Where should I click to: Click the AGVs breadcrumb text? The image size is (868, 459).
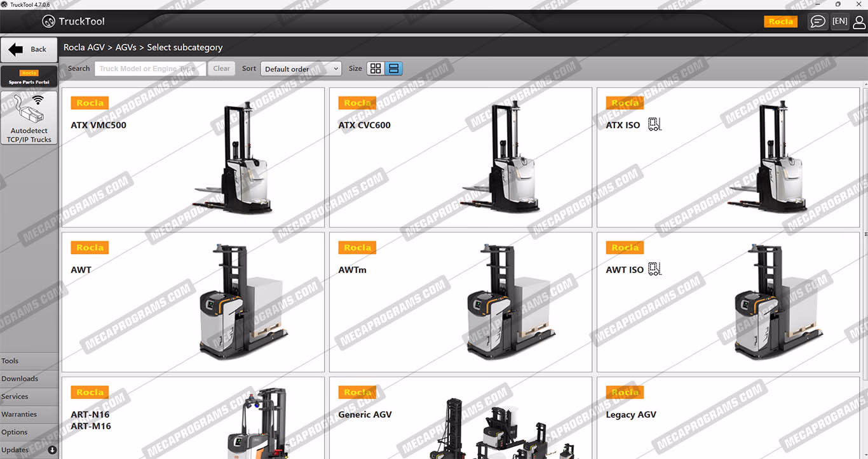(126, 48)
